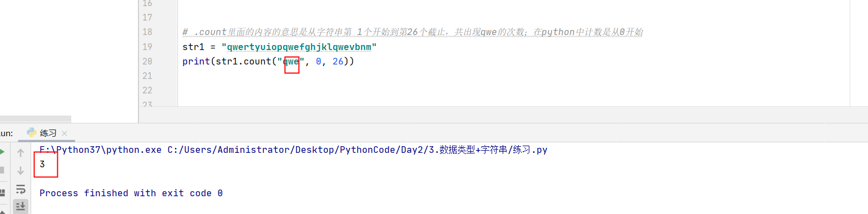
Task: Click the Python icon on 练习 tab
Action: pyautogui.click(x=32, y=133)
